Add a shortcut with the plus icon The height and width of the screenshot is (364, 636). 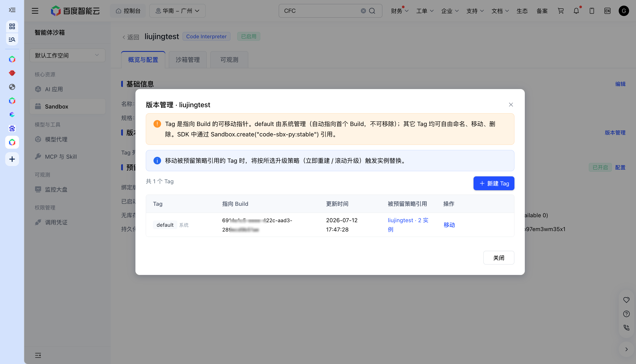(12, 159)
